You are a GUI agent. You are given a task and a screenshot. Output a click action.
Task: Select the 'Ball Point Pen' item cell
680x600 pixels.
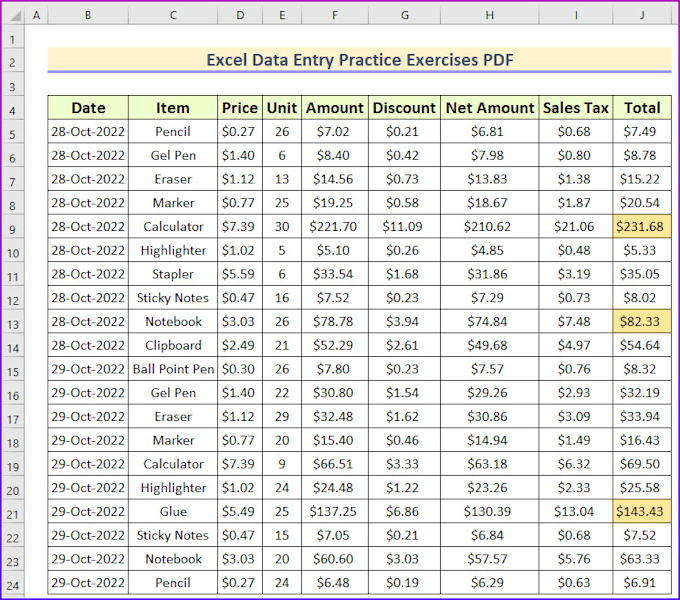coord(173,369)
